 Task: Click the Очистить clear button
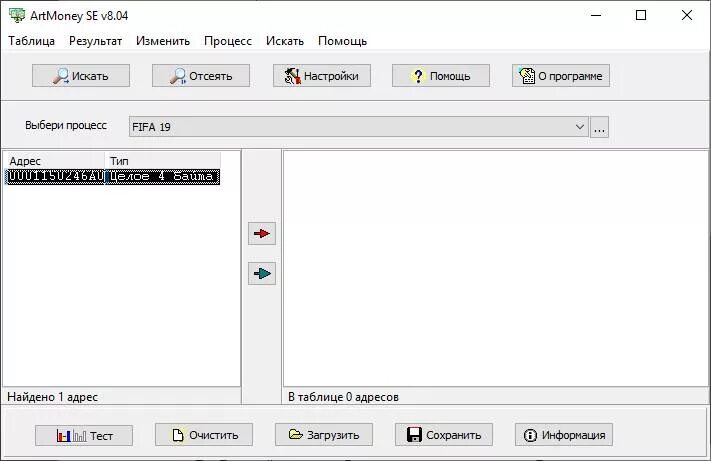204,435
